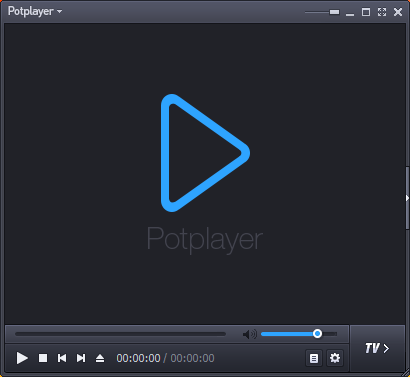Open the settings gear control panel

click(x=335, y=358)
